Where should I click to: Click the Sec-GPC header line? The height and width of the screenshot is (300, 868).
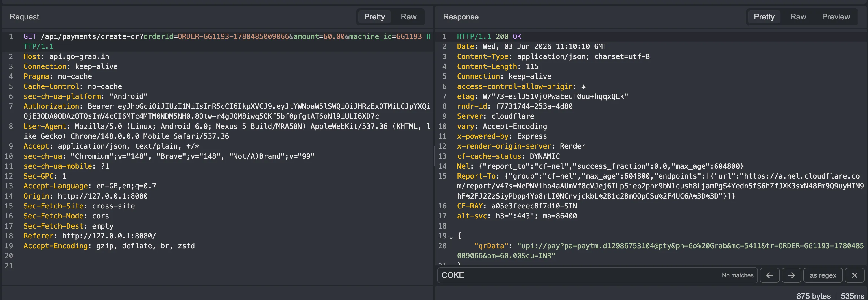[45, 176]
